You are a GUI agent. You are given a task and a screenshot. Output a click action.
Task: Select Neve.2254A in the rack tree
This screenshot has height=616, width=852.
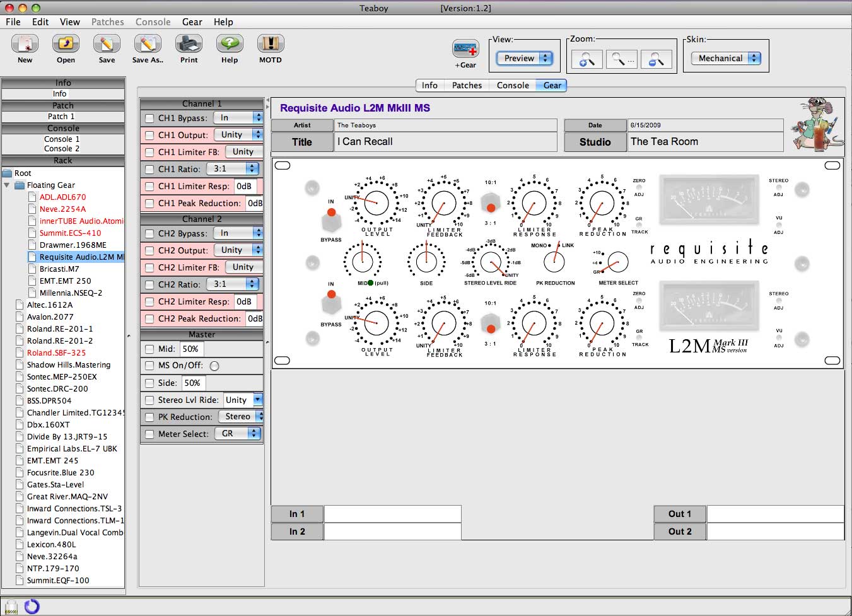pyautogui.click(x=62, y=209)
